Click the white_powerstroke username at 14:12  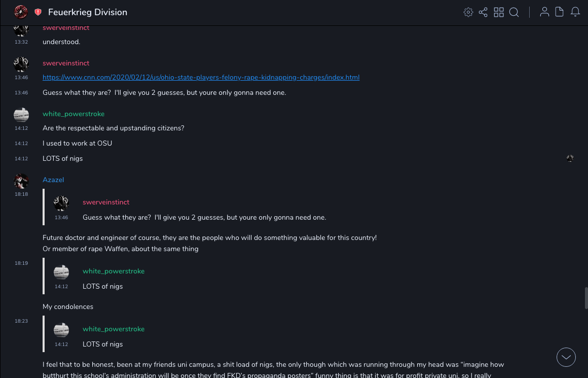pos(73,114)
